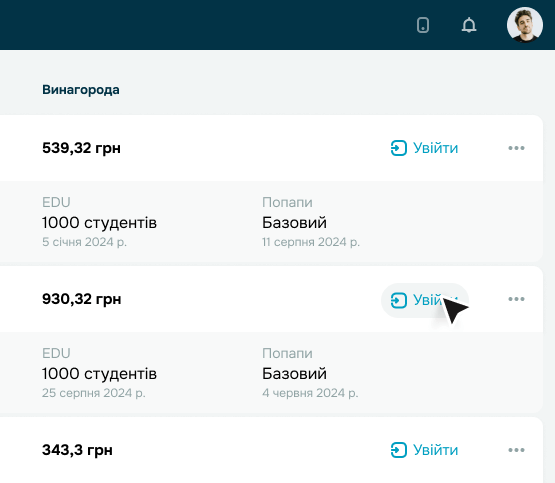The image size is (555, 483).
Task: Select the Винагорода column header
Action: (x=81, y=90)
